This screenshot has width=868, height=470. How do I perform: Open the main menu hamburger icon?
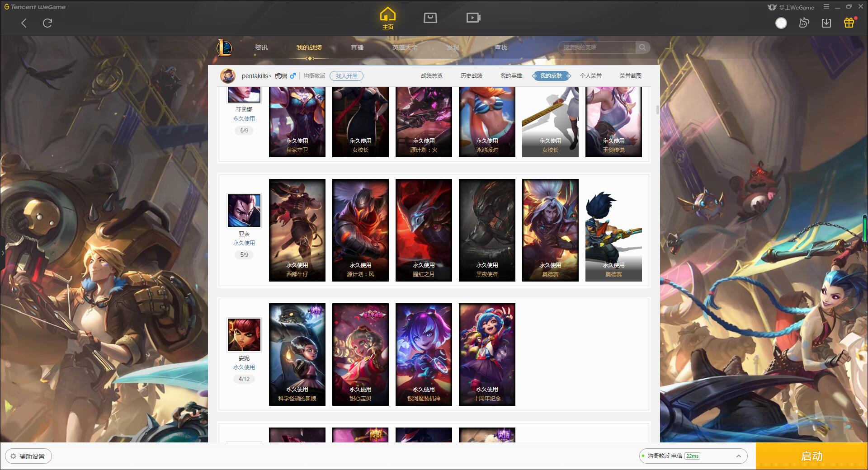[826, 7]
